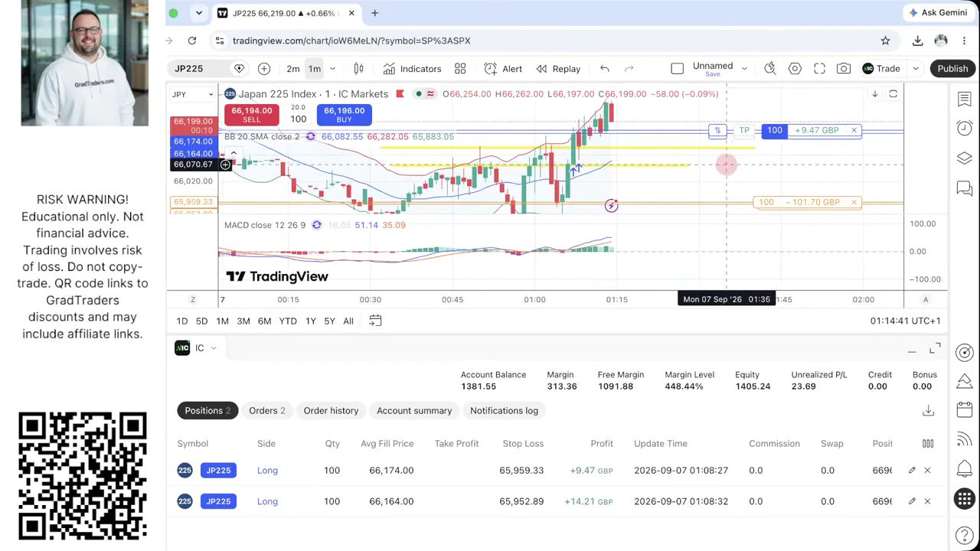980x551 pixels.
Task: Collapse the indicator legend arrow
Action: click(234, 153)
